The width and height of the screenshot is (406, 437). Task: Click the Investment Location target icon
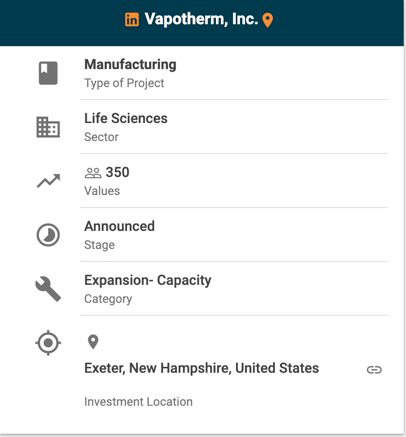click(x=48, y=343)
